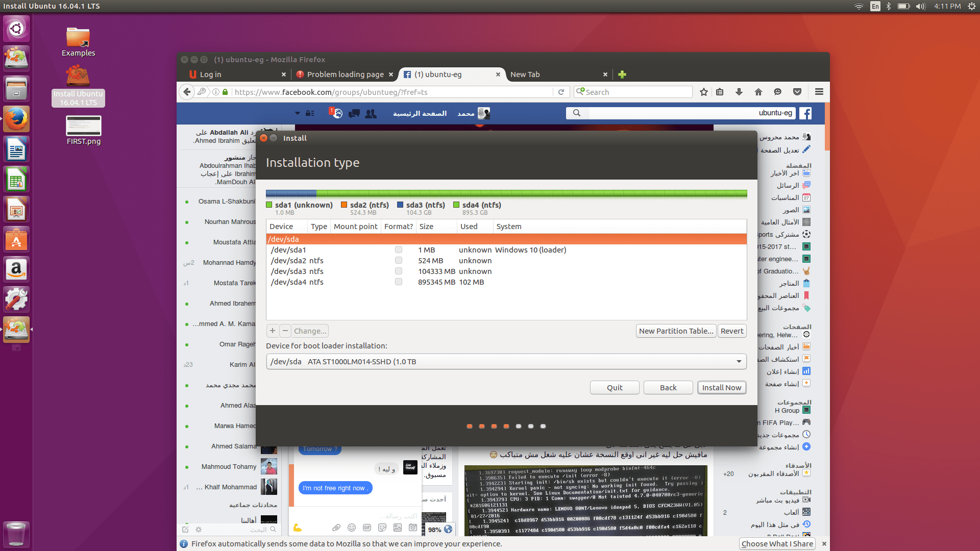Image resolution: width=980 pixels, height=551 pixels.
Task: Open the Firefox downloads panel
Action: click(739, 92)
